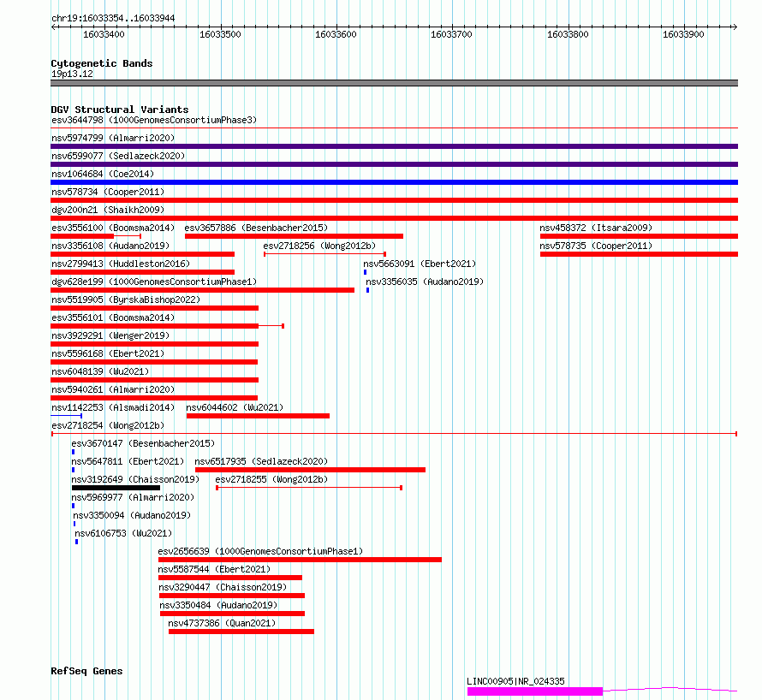
Task: Click nsv6106753 (Wu2021) label
Action: [123, 533]
